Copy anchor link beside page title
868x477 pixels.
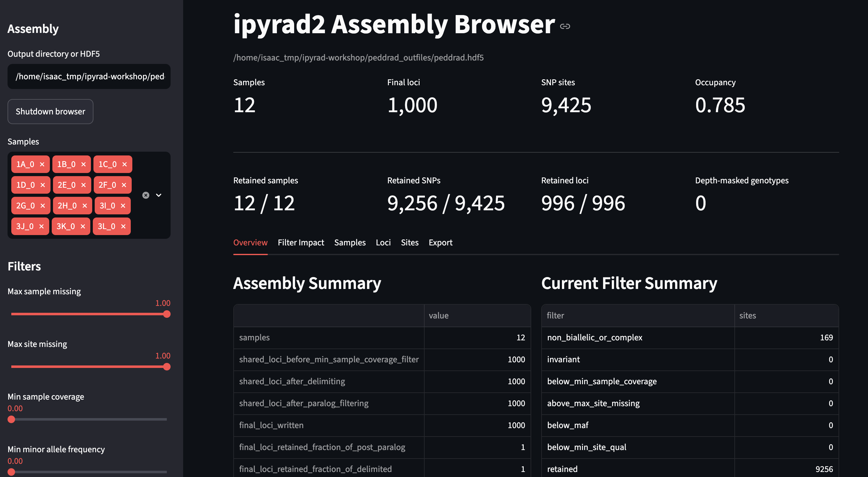pos(565,26)
